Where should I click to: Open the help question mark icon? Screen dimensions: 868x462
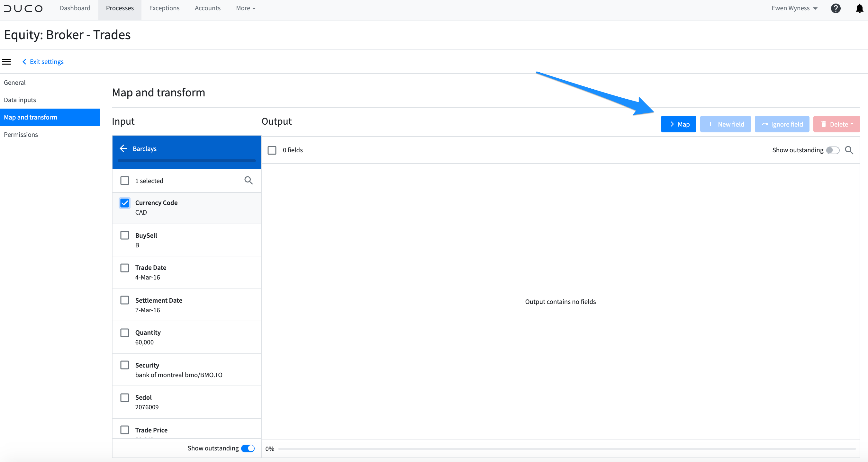pyautogui.click(x=836, y=8)
